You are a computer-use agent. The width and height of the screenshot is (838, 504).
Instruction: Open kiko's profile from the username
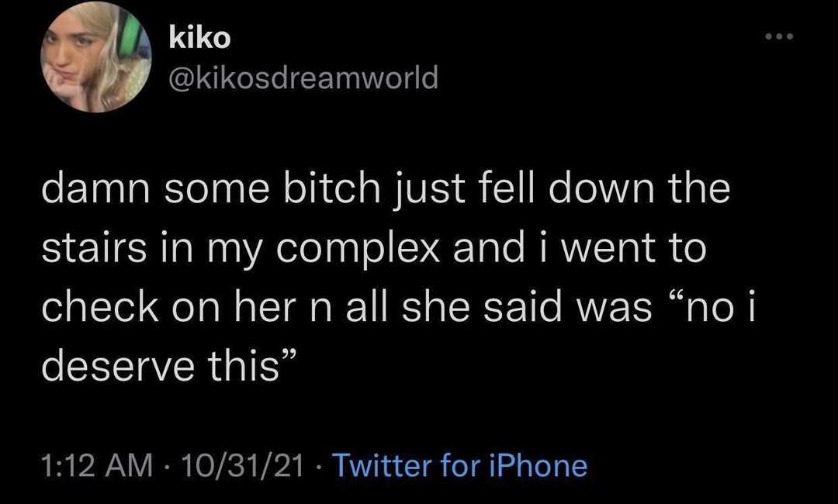303,78
